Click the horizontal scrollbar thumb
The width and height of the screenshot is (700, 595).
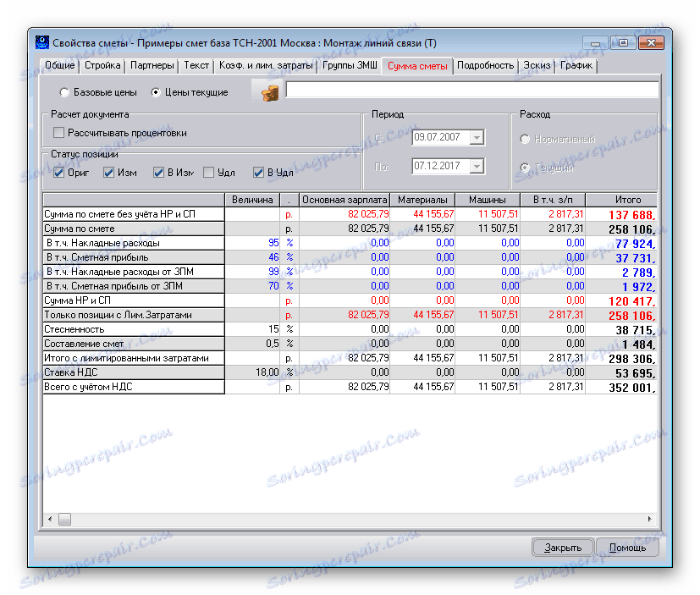pos(64,519)
